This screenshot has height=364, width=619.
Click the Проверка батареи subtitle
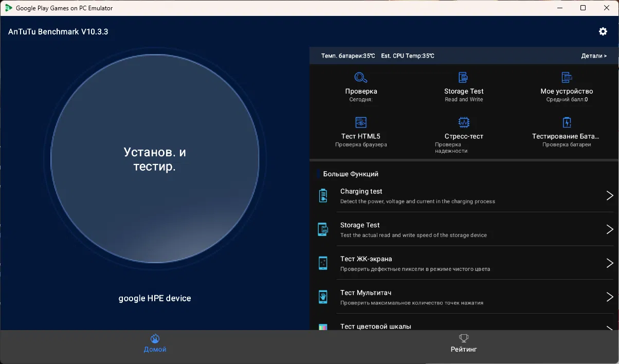[x=567, y=144]
